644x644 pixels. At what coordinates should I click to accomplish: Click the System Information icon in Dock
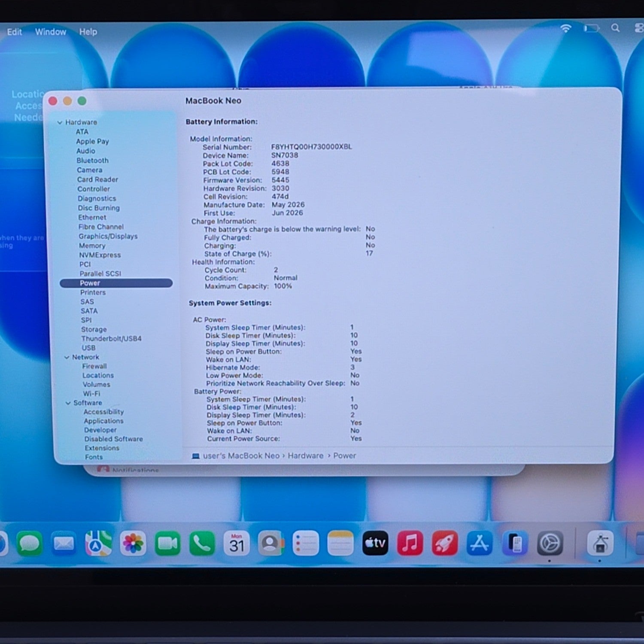[x=600, y=544]
